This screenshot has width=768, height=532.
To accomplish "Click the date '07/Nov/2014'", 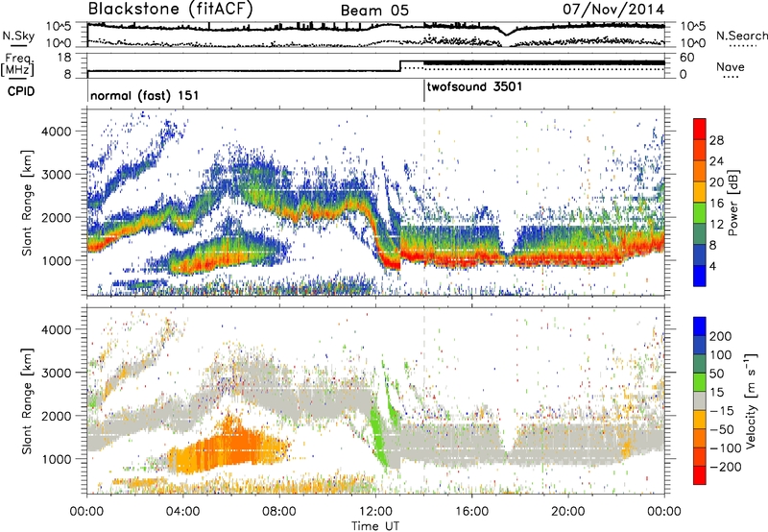I will 613,10.
